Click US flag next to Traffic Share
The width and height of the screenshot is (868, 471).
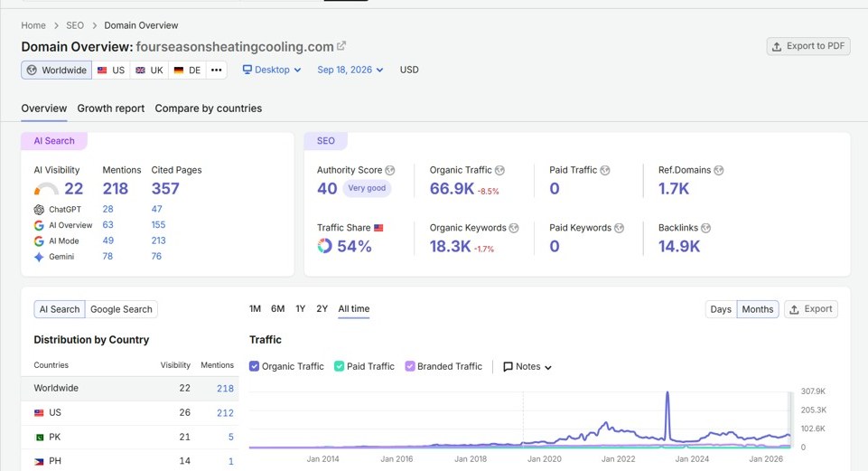pos(378,228)
